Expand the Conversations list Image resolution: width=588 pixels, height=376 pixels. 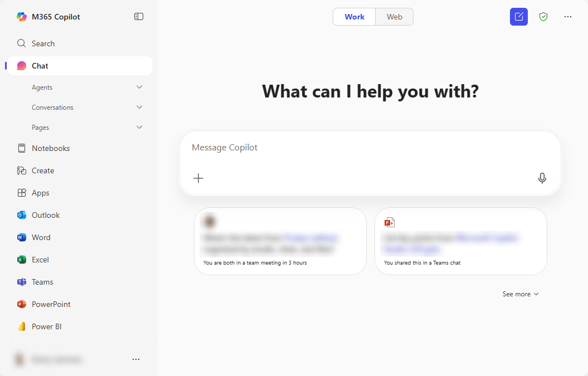pyautogui.click(x=139, y=108)
